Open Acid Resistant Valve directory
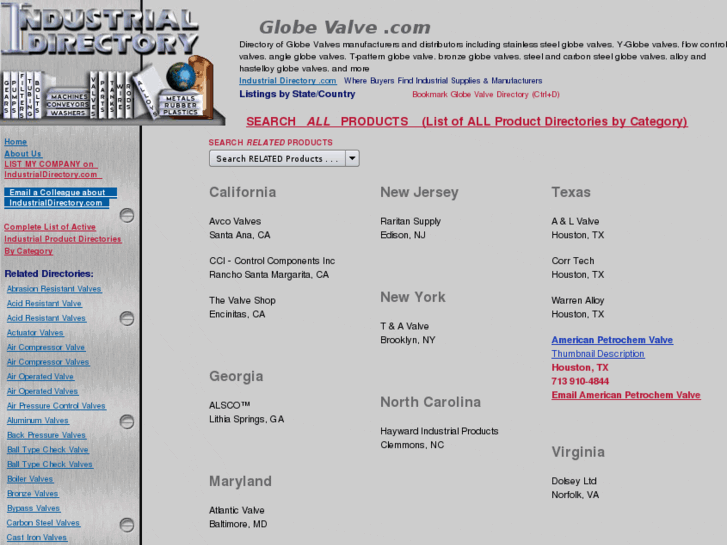Screen dimensions: 727x545 coord(44,303)
